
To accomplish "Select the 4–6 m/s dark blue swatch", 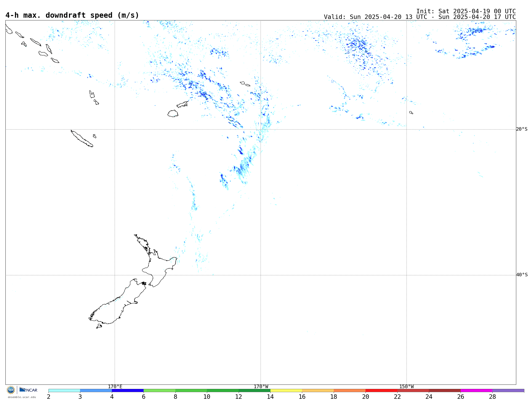I will coord(128,391).
